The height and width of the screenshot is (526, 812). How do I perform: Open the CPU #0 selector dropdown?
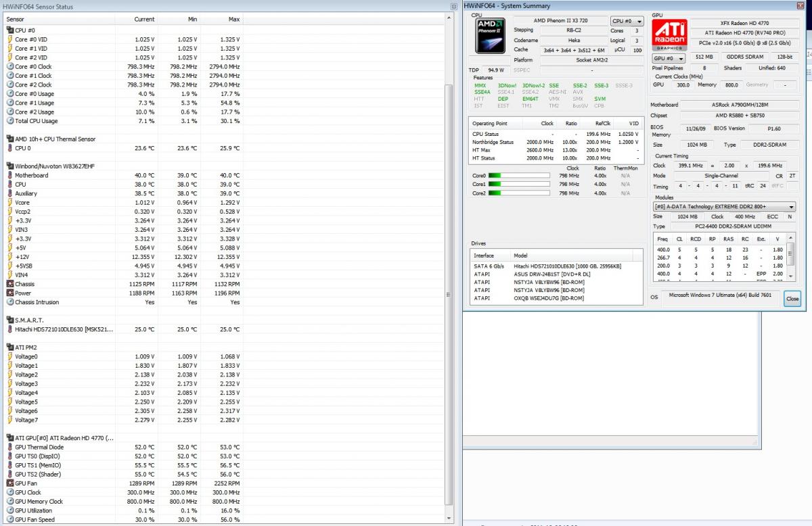tap(627, 21)
